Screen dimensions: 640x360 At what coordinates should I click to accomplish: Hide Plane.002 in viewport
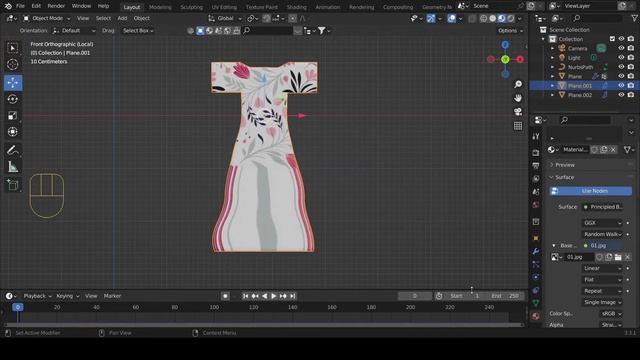click(621, 95)
